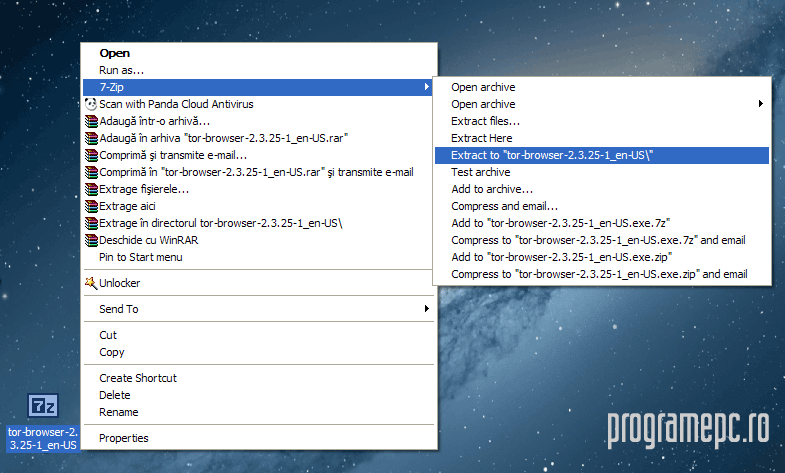Select the tor-browser-2.3.25-1_en-US file label
This screenshot has height=473, width=785.
[43, 438]
